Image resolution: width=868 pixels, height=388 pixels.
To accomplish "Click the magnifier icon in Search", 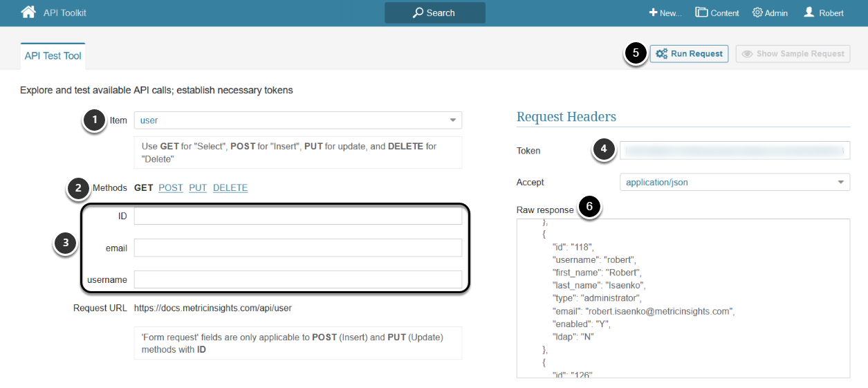I will [x=418, y=12].
